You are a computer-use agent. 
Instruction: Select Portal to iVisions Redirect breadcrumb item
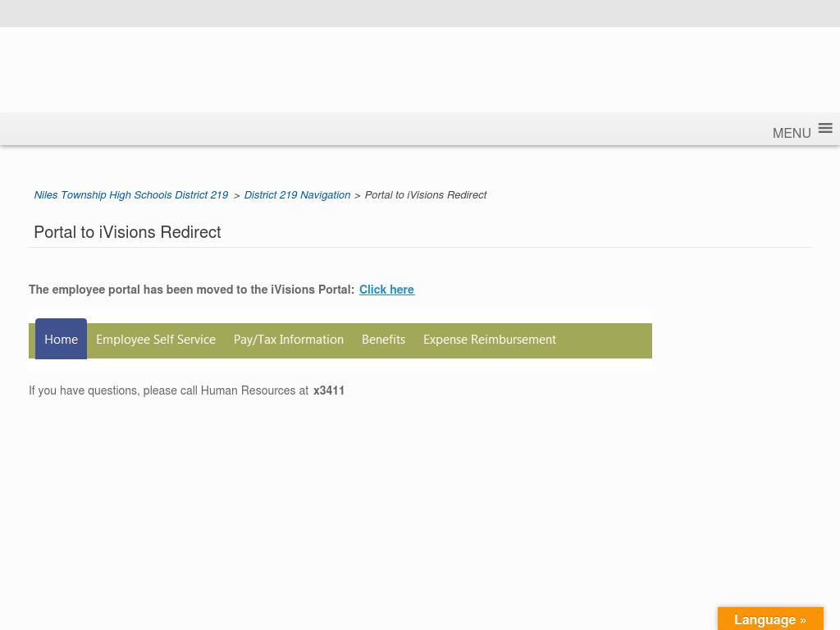(425, 195)
